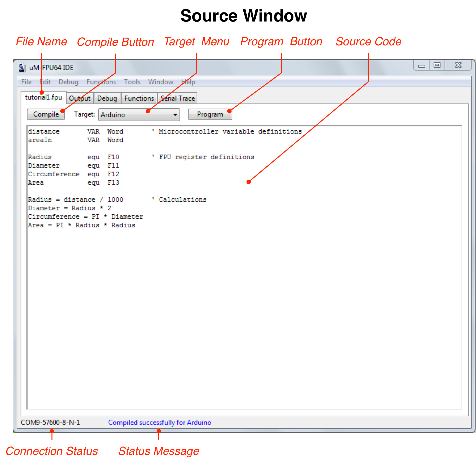The image size is (476, 463).
Task: Open the Help menu
Action: (x=188, y=82)
